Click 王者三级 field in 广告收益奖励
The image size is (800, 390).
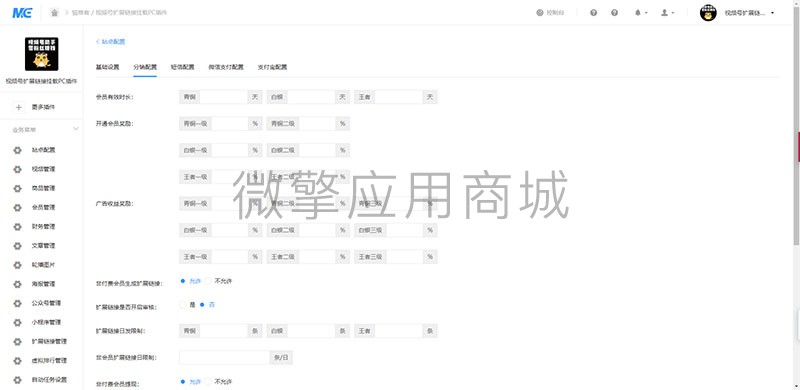[405, 257]
